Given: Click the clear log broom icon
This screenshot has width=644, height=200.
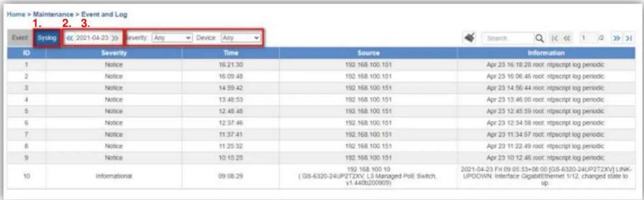Looking at the screenshot, I should click(470, 37).
